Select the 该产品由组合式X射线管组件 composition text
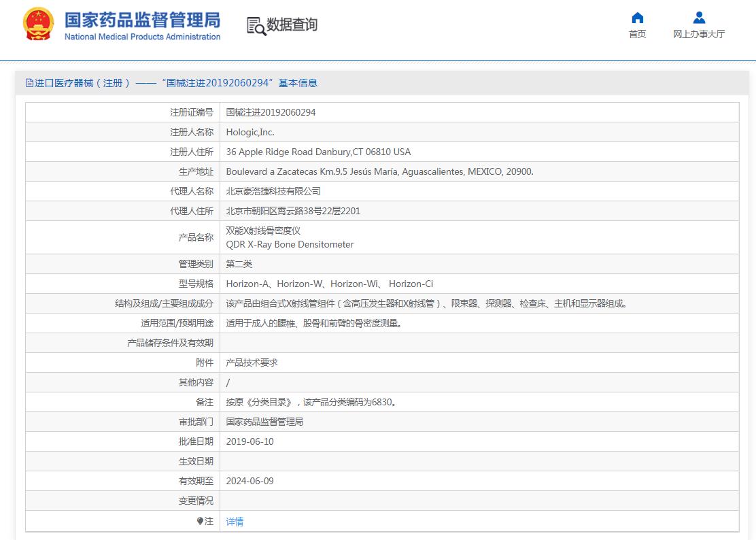Screen dimensions: 756x540 pos(426,303)
